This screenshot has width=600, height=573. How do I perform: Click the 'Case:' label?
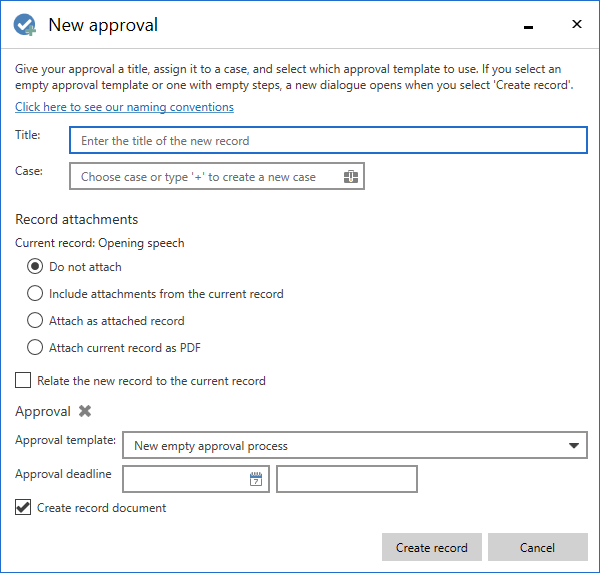point(29,171)
